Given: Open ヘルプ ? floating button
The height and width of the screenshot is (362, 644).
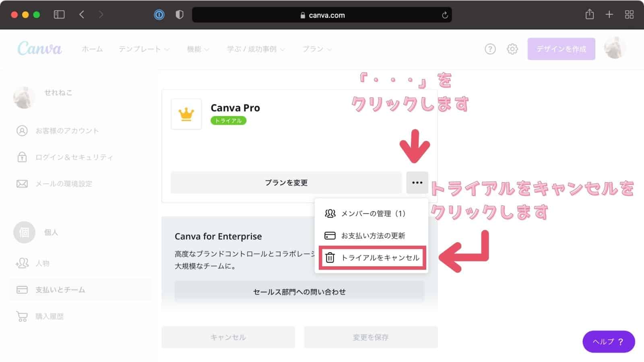Looking at the screenshot, I should coord(609,341).
